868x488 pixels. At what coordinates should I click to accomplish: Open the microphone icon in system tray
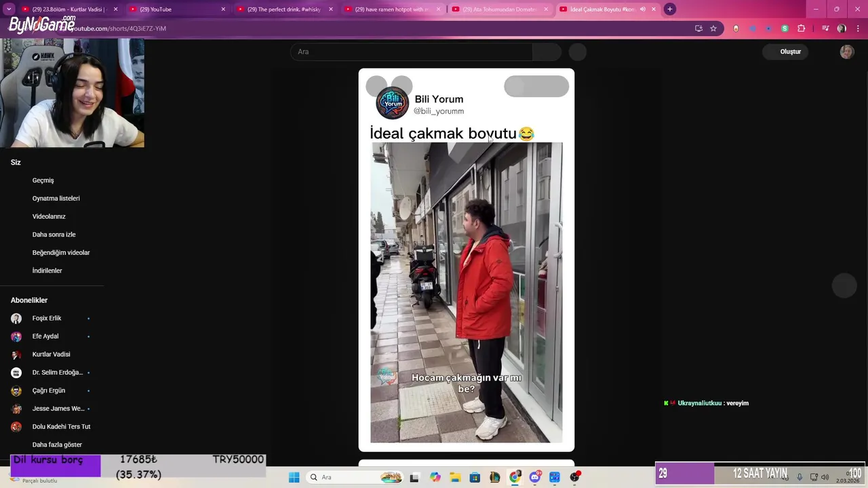pos(800,477)
